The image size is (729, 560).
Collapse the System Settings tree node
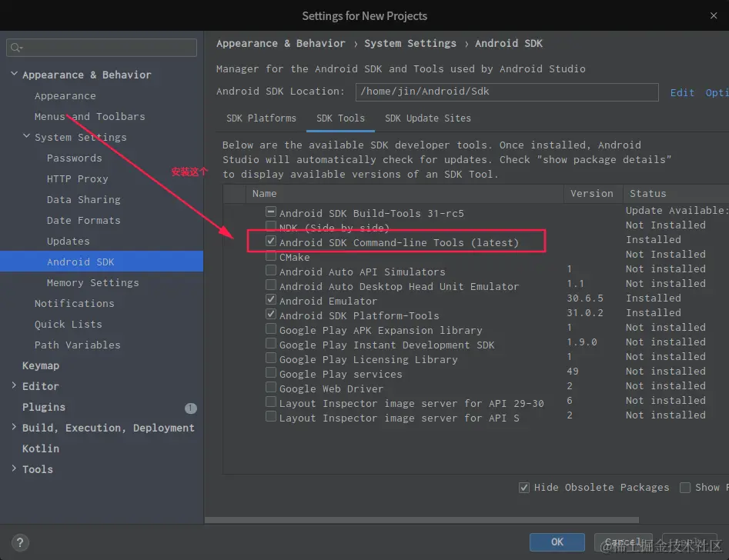coord(26,137)
